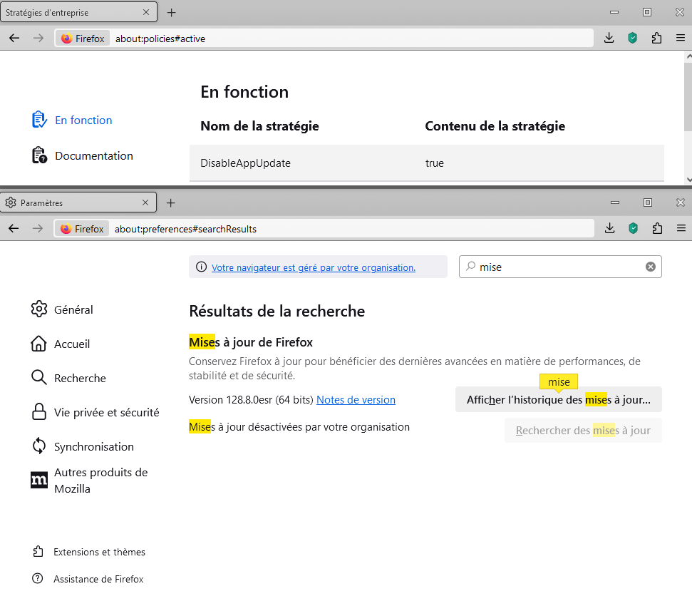
Task: Open hamburger menu in the policies window
Action: point(681,38)
